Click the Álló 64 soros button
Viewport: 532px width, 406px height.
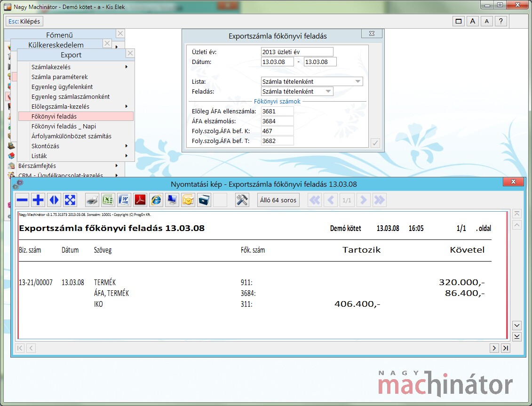[279, 200]
